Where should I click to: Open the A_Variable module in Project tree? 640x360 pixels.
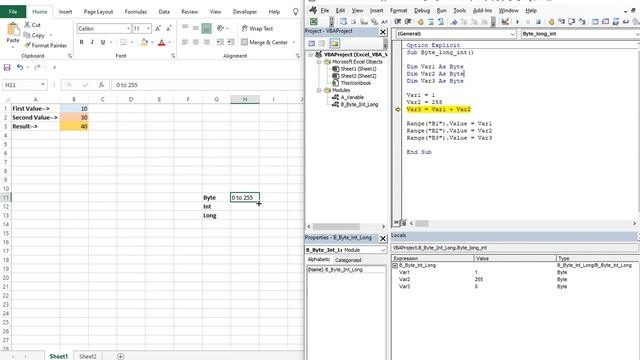352,97
